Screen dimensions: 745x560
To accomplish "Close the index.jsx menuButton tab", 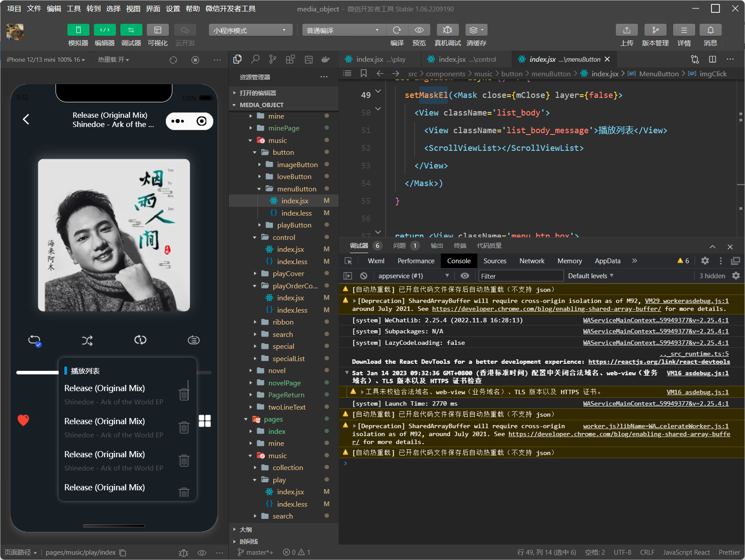I will (607, 59).
